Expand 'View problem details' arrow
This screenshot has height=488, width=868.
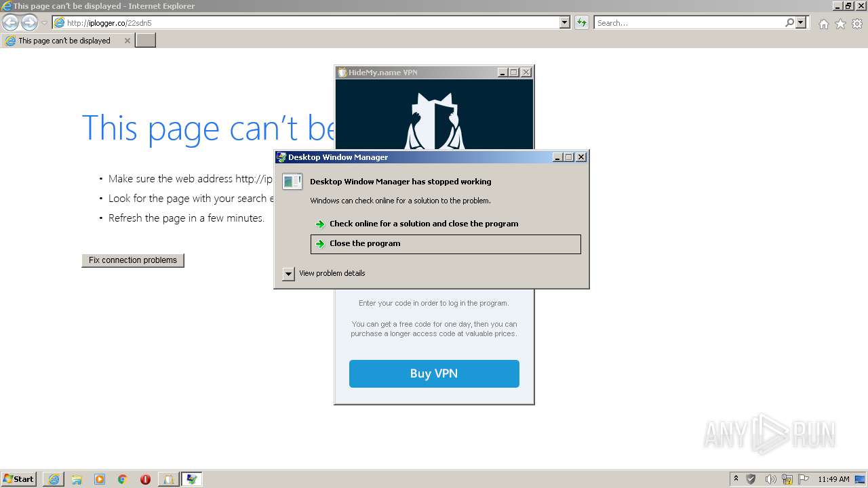coord(288,274)
